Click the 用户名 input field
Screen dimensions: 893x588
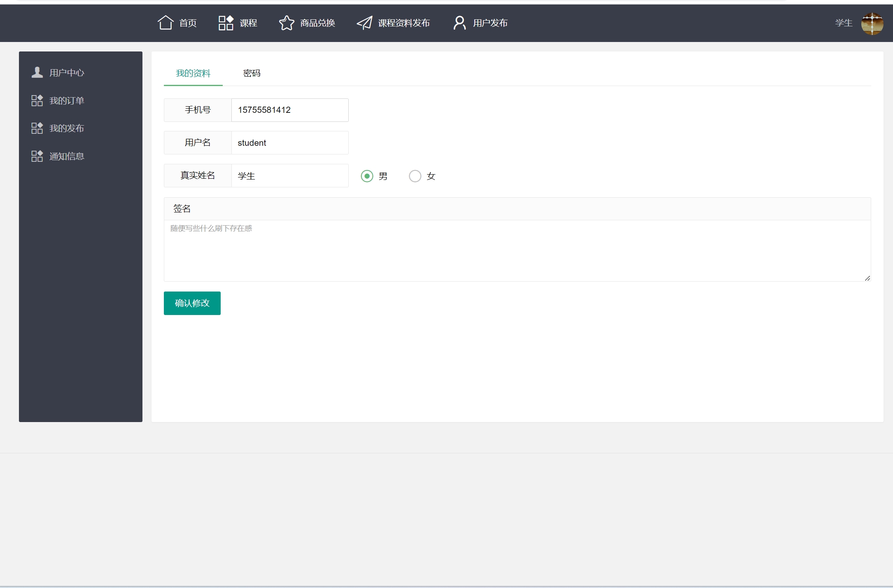coord(289,143)
